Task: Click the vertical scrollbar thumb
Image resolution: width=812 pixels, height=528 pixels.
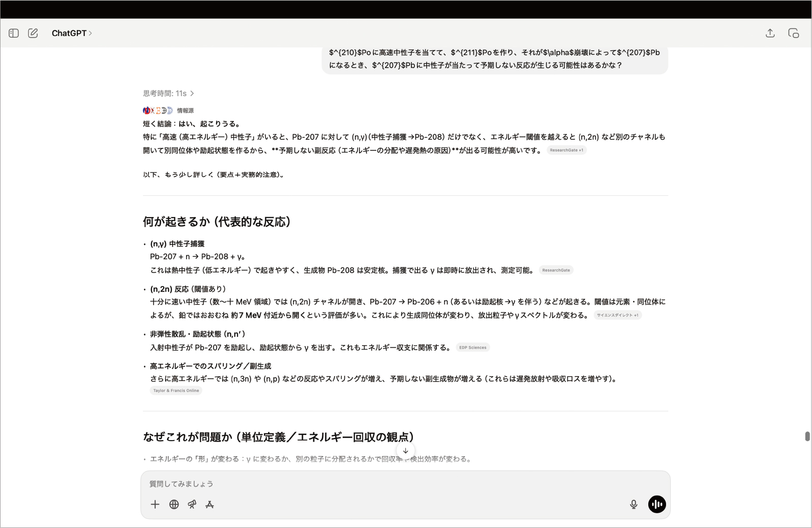Action: point(807,437)
